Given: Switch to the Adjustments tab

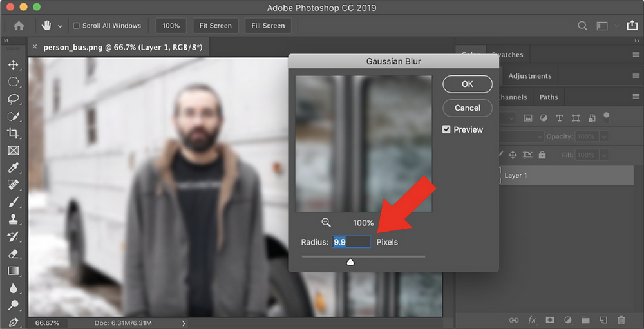Looking at the screenshot, I should click(529, 76).
